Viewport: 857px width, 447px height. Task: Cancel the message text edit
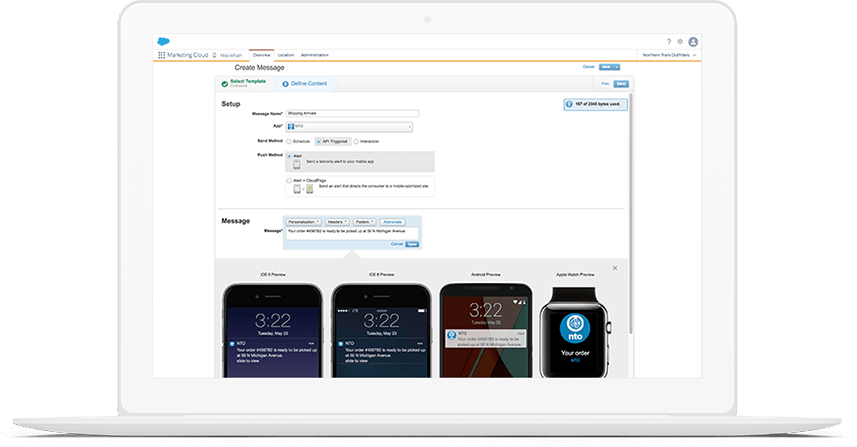pos(397,244)
